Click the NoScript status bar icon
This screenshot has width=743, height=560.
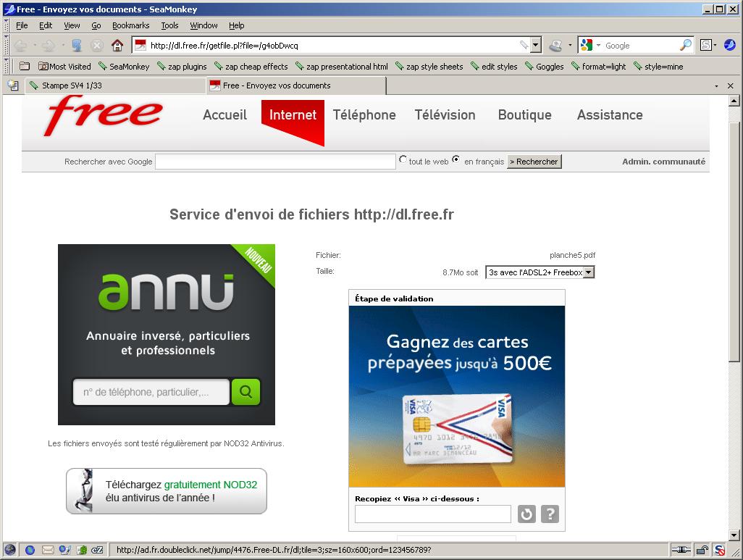pos(719,550)
